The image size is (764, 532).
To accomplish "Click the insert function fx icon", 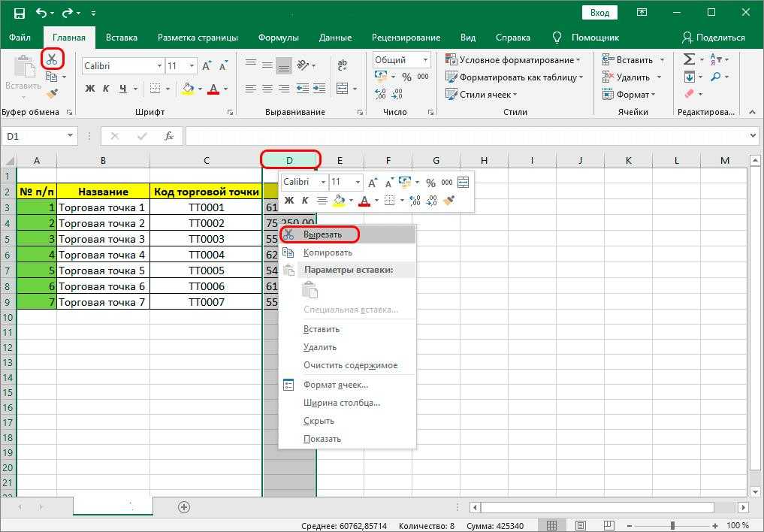I will [170, 136].
